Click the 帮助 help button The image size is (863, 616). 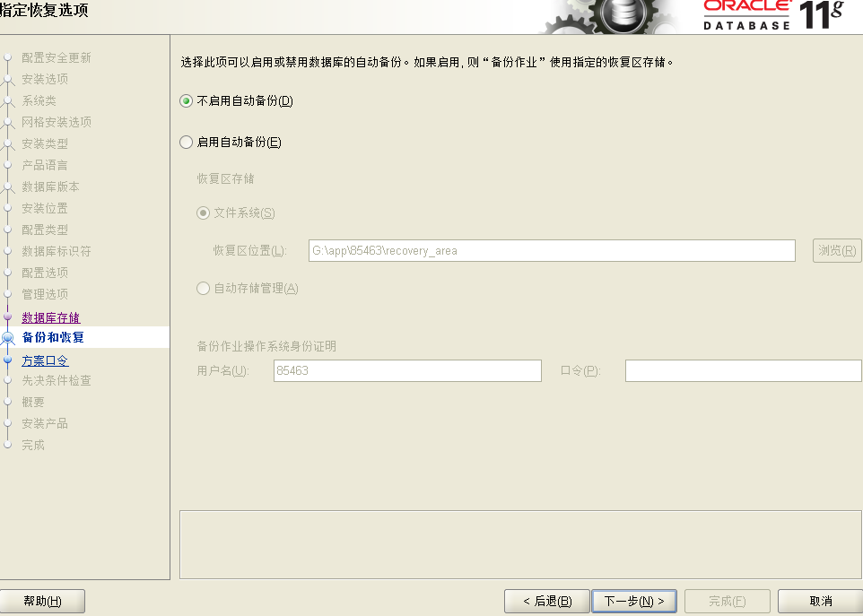(x=42, y=601)
